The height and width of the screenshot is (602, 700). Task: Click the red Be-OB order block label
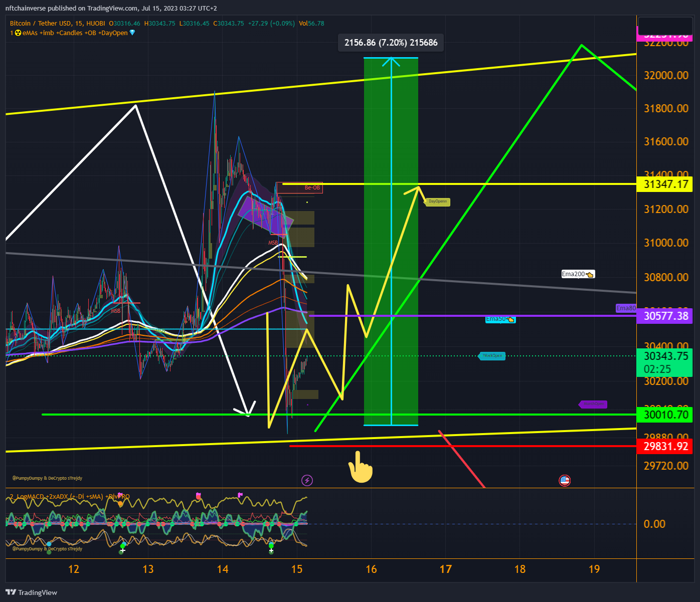(x=312, y=188)
